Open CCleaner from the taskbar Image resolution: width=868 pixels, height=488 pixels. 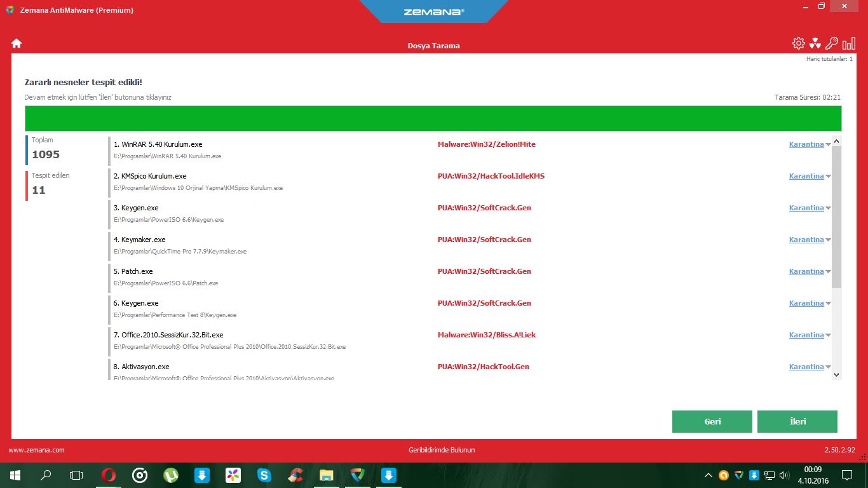pyautogui.click(x=295, y=475)
